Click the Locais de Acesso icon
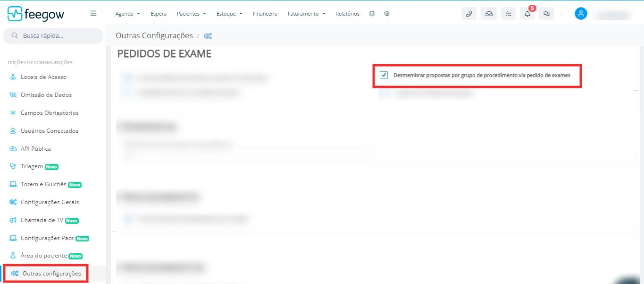The height and width of the screenshot is (284, 644). click(13, 77)
